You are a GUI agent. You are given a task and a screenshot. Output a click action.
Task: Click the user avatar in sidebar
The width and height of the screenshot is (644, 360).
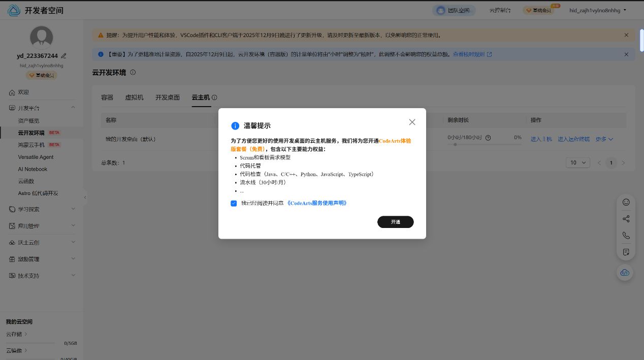pos(41,37)
